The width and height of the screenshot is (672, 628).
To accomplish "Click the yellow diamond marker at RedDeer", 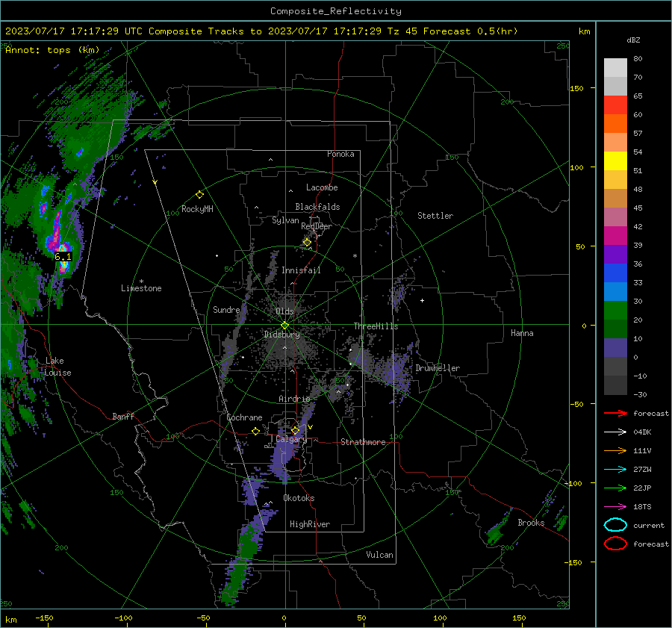I will (x=307, y=243).
